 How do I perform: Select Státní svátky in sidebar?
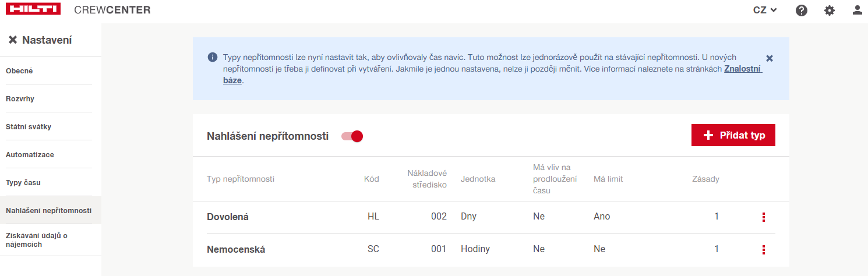coord(29,127)
